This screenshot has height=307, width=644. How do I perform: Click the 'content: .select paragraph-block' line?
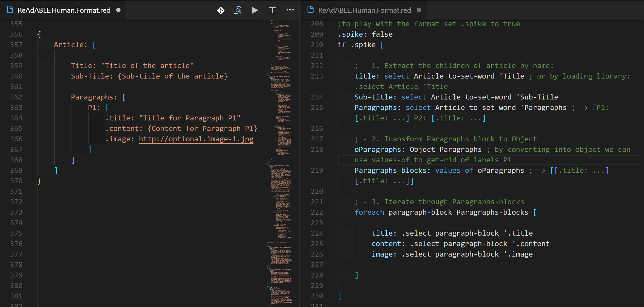461,244
